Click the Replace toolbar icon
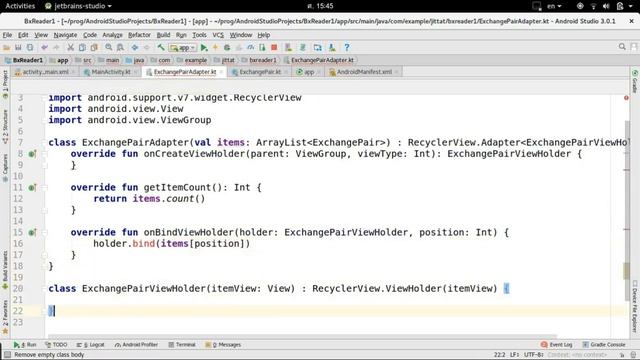Viewport: 640px width, 360px height. click(120, 47)
